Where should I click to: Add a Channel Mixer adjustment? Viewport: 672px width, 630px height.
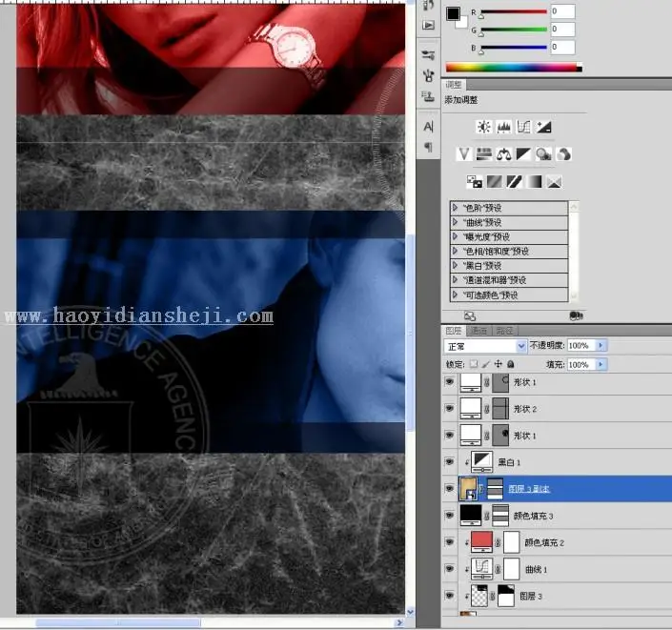point(563,153)
